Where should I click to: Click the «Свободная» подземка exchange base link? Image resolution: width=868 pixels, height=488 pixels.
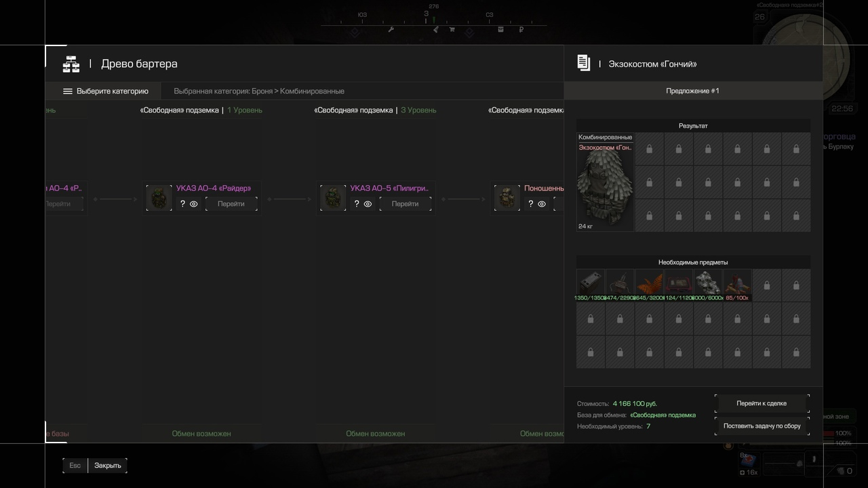663,415
